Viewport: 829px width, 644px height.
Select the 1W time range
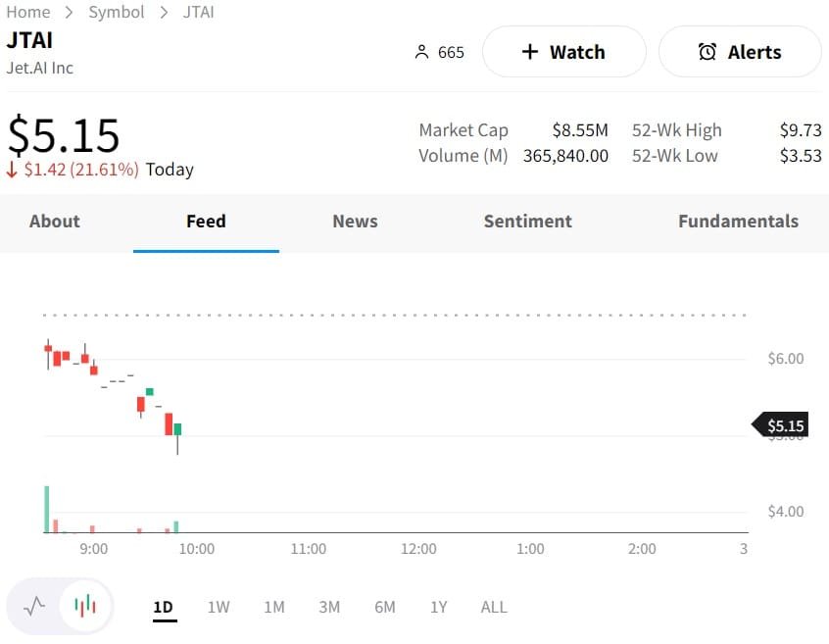tap(219, 607)
